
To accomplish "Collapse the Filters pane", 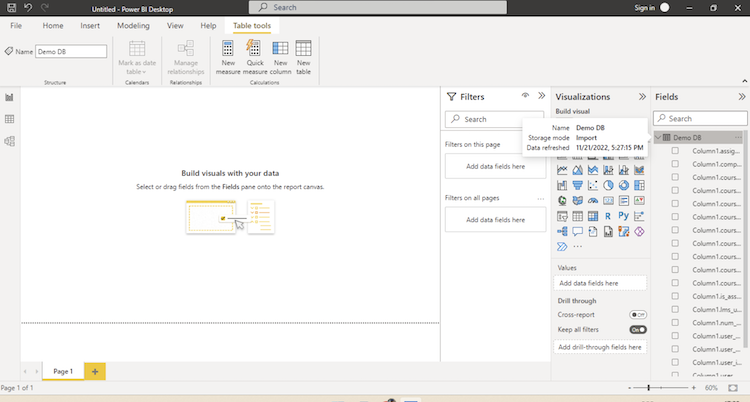I will pos(541,96).
